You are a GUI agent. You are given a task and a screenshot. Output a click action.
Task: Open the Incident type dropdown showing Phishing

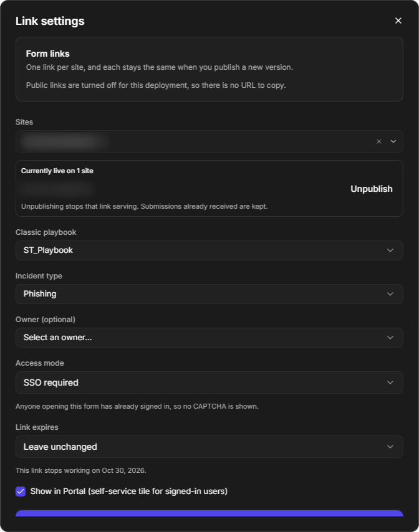(209, 294)
